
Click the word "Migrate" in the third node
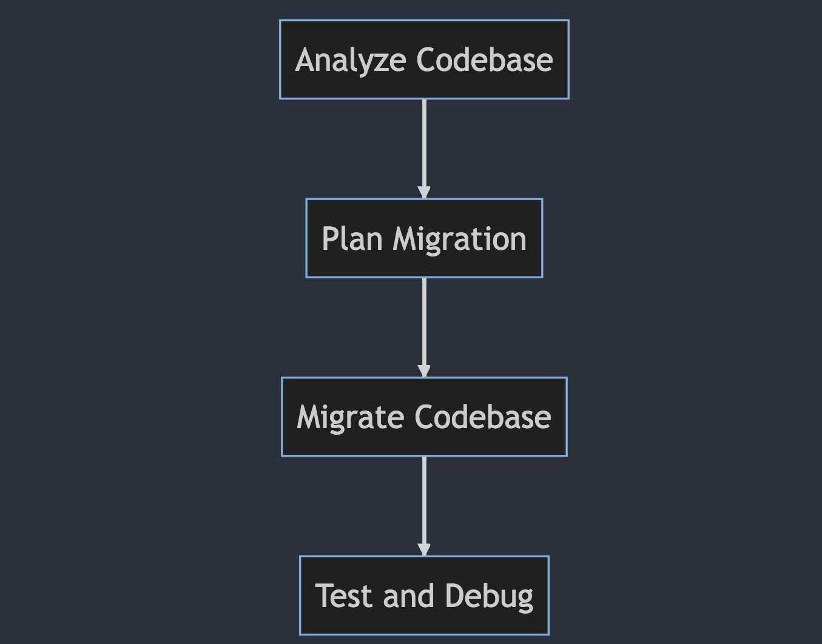(x=350, y=417)
